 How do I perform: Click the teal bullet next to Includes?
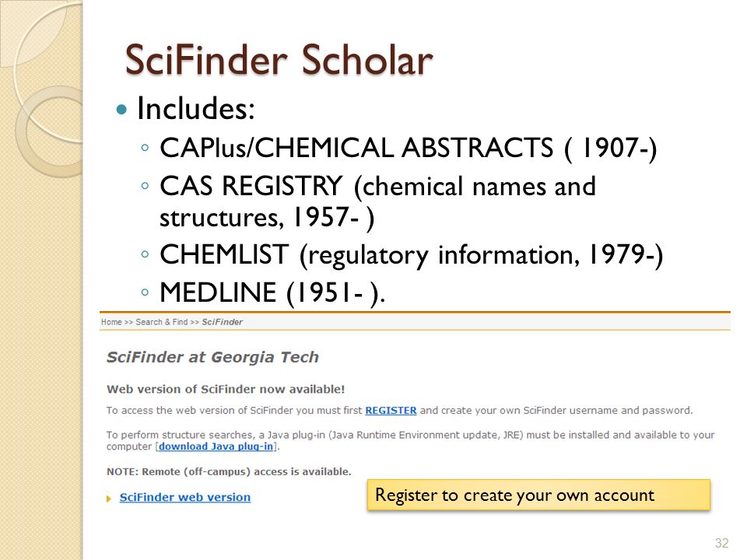coord(122,110)
